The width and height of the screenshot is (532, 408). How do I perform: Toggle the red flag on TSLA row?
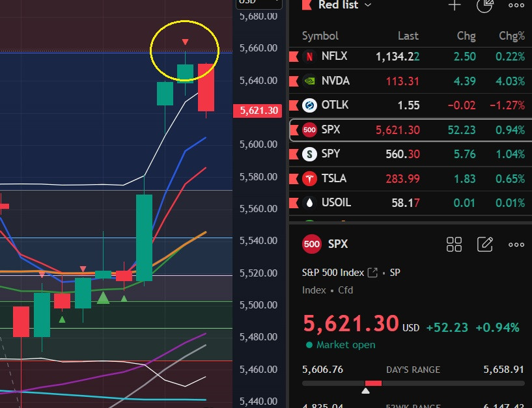pyautogui.click(x=294, y=179)
